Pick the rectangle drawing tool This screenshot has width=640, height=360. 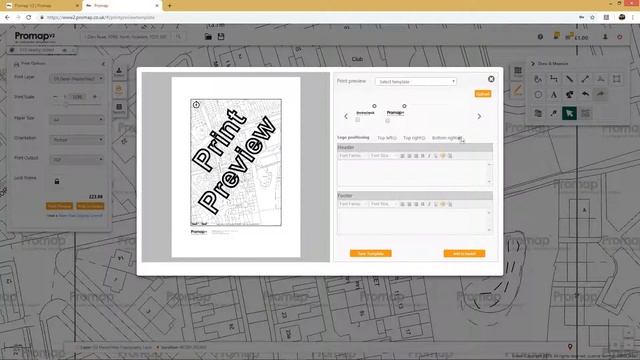pyautogui.click(x=616, y=79)
